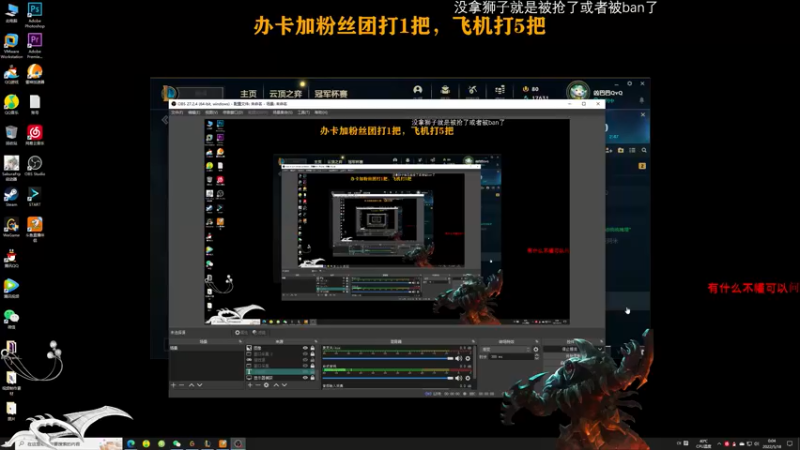Select the green WeChat desktop icon
The height and width of the screenshot is (450, 800).
[11, 319]
